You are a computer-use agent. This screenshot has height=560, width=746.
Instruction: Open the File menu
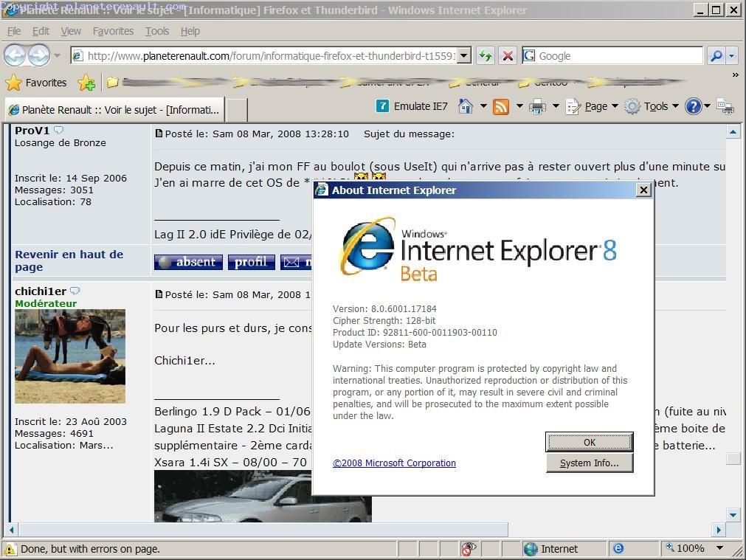click(14, 31)
